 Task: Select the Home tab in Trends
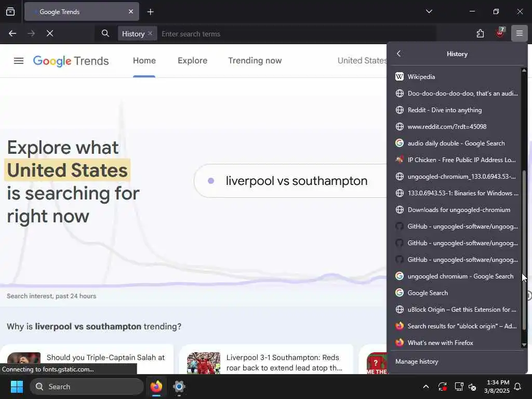[x=144, y=61]
